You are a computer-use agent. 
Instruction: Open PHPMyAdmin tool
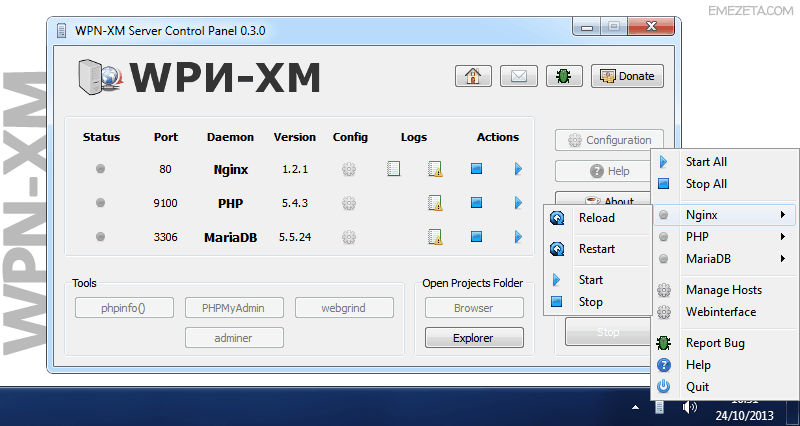[x=234, y=308]
